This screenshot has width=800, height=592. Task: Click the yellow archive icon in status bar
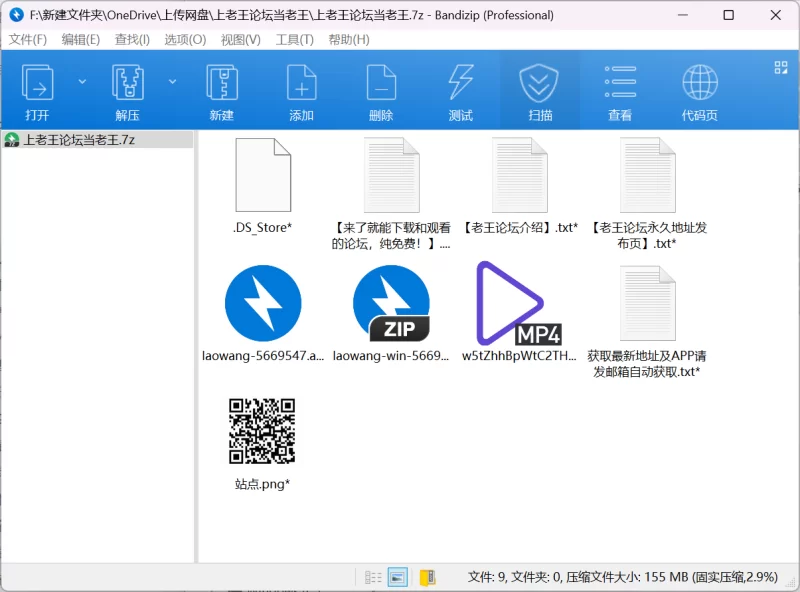tap(428, 577)
